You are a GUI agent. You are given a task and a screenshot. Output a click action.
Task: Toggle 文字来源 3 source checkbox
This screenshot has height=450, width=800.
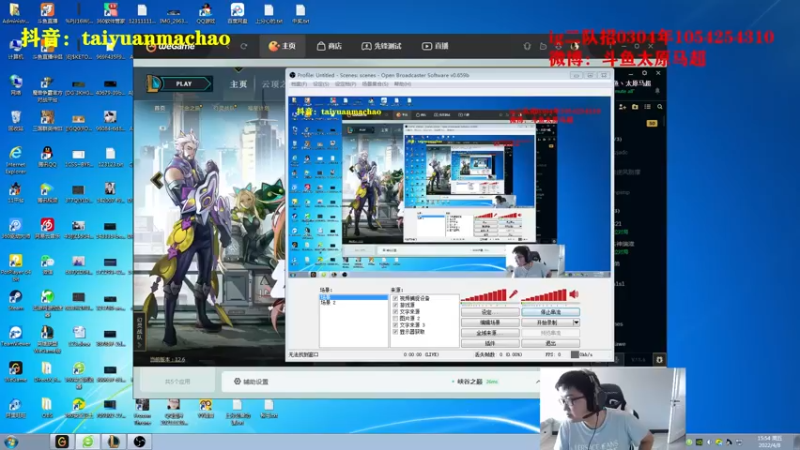pyautogui.click(x=395, y=324)
